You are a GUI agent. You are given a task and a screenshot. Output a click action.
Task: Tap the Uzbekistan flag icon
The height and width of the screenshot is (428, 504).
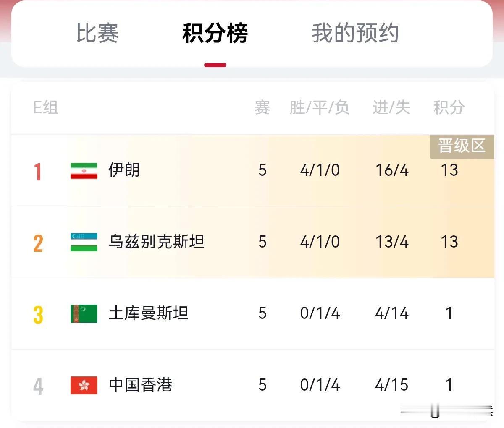(84, 242)
